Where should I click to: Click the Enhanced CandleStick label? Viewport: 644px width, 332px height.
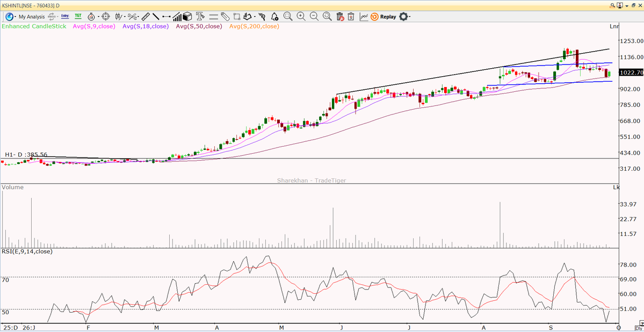tap(34, 26)
